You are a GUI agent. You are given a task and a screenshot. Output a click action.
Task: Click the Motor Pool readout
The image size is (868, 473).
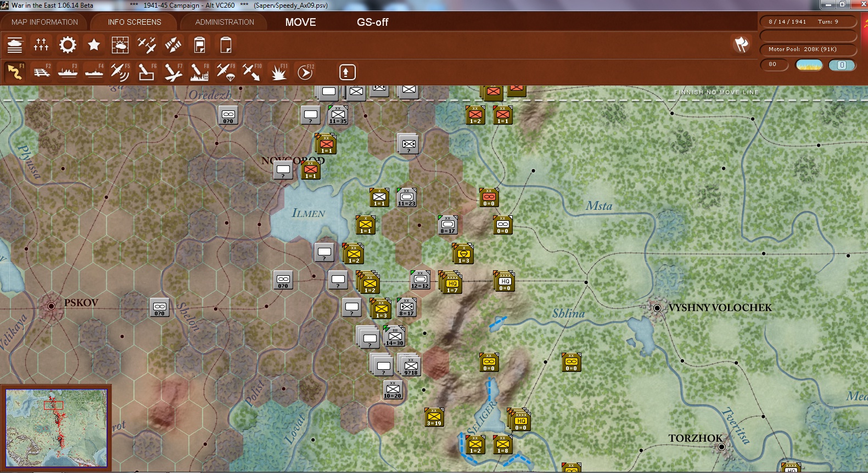(x=808, y=49)
